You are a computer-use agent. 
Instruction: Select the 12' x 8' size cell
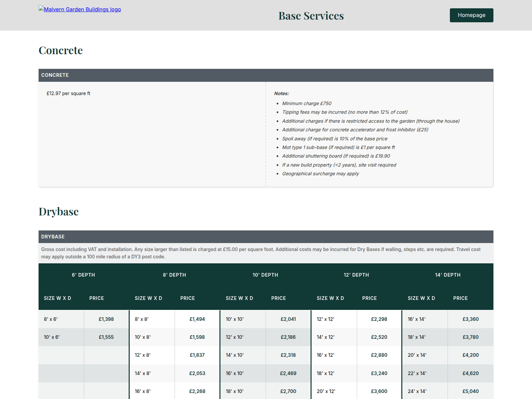click(x=152, y=355)
